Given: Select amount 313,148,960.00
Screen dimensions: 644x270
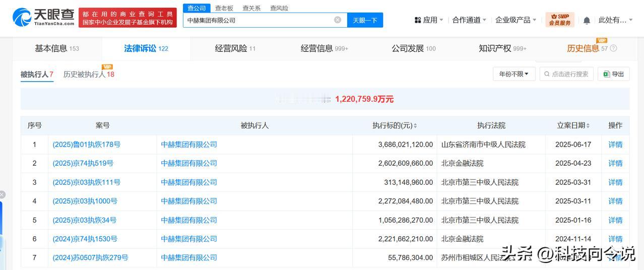Looking at the screenshot, I should 409,182.
